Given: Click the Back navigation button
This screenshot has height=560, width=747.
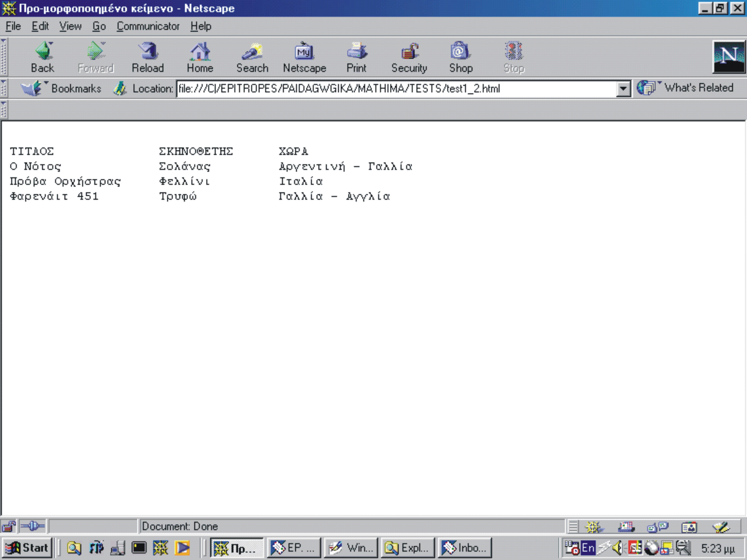Looking at the screenshot, I should pos(43,57).
